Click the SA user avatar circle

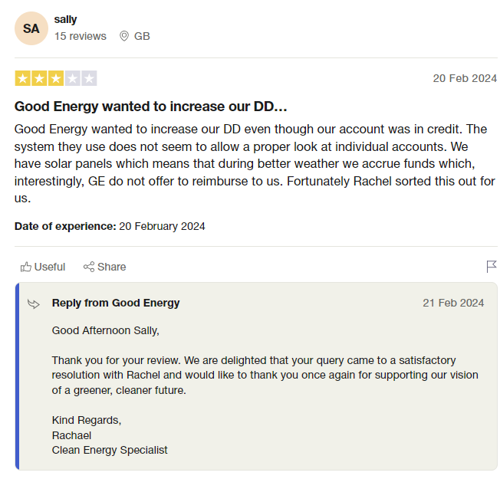31,28
